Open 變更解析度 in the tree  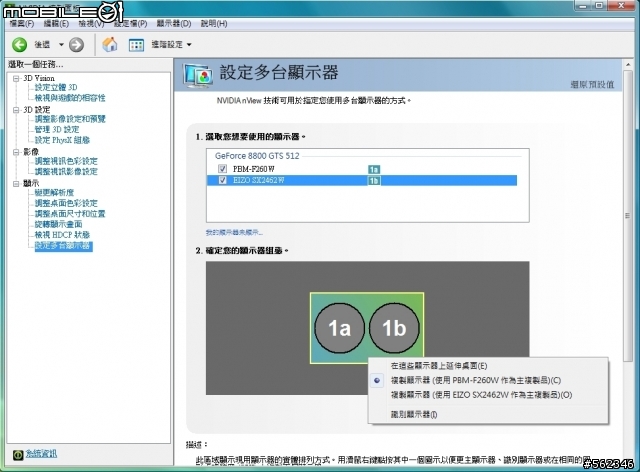click(x=54, y=192)
